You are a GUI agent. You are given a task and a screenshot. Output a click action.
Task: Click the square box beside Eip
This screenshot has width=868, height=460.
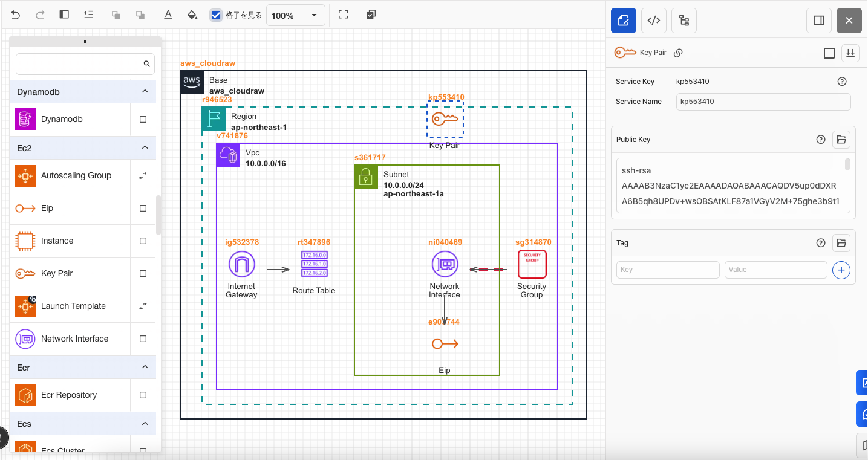click(x=143, y=209)
